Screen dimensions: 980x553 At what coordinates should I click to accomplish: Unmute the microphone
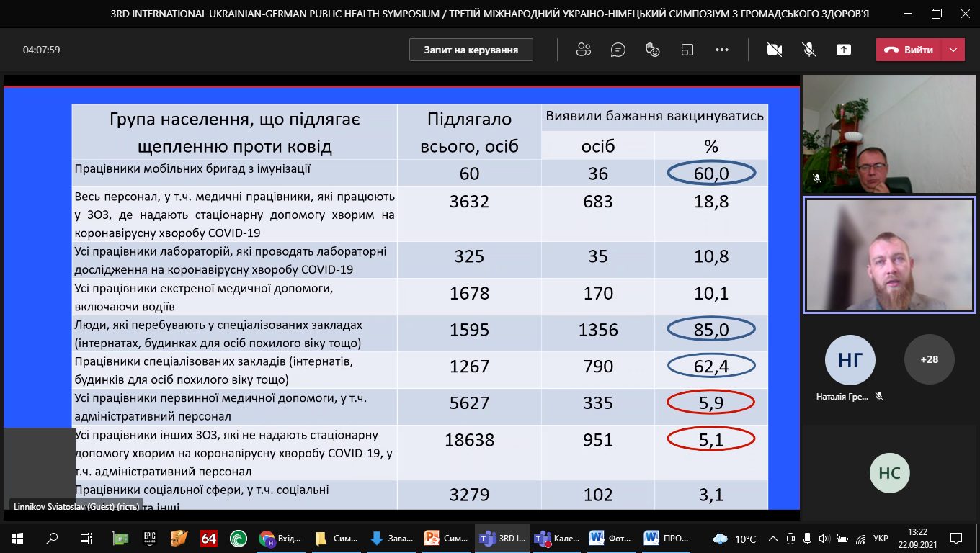pyautogui.click(x=809, y=50)
